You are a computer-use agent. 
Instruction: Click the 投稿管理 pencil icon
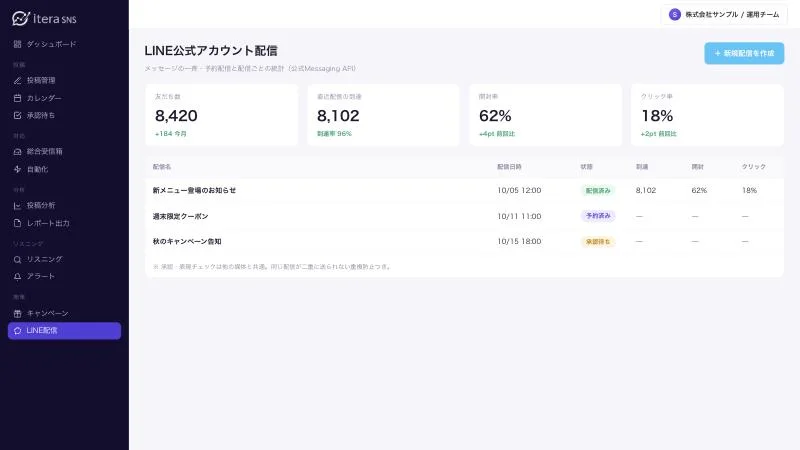[17, 81]
